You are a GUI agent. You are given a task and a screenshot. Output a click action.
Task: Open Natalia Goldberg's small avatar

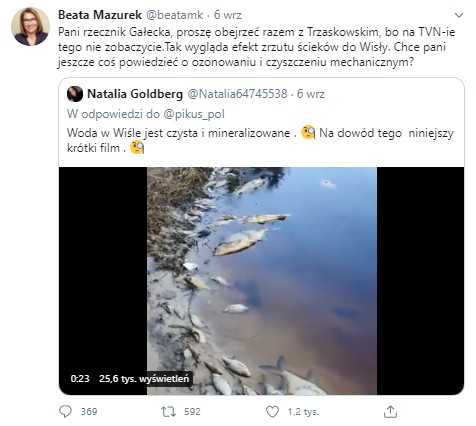pyautogui.click(x=75, y=94)
